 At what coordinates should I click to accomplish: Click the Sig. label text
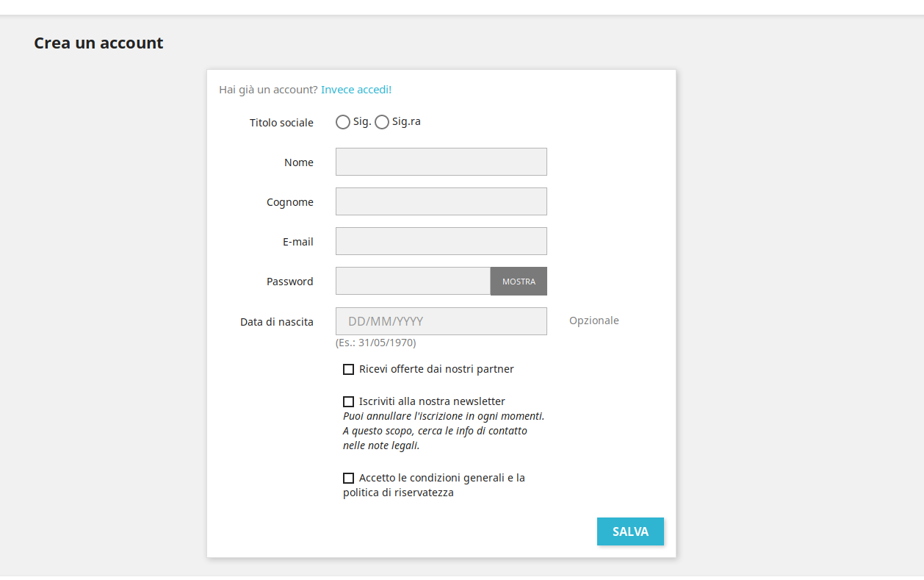pyautogui.click(x=362, y=122)
